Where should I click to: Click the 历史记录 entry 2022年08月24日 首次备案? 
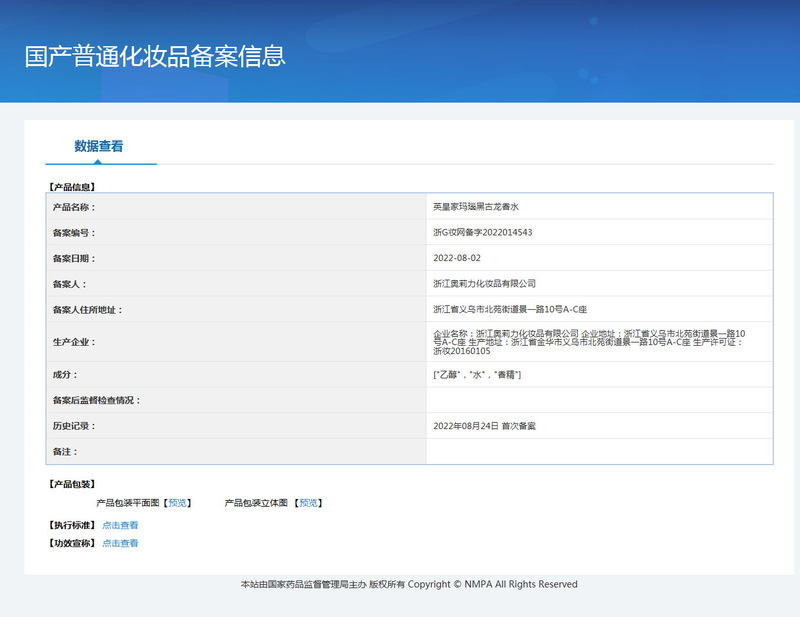[x=484, y=426]
